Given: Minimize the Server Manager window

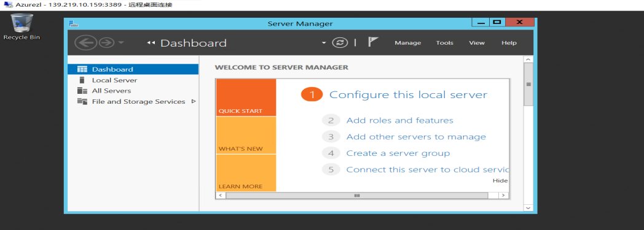Looking at the screenshot, I should (480, 22).
